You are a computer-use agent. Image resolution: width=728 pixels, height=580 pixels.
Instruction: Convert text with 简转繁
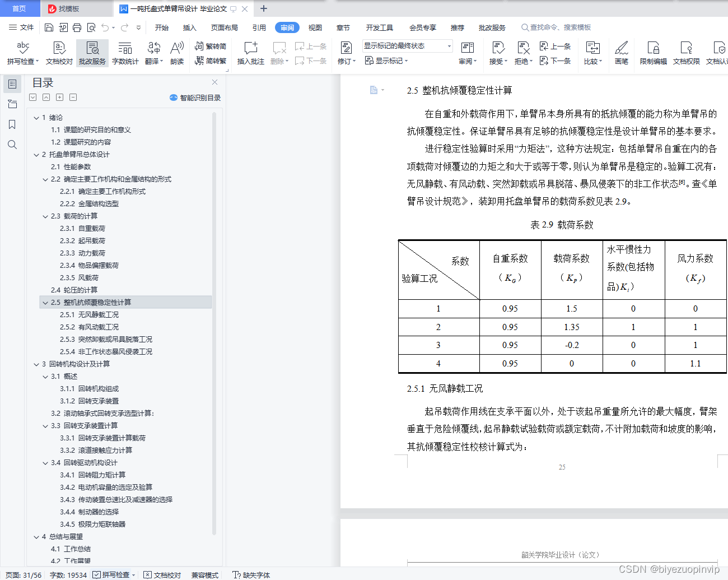[x=211, y=61]
